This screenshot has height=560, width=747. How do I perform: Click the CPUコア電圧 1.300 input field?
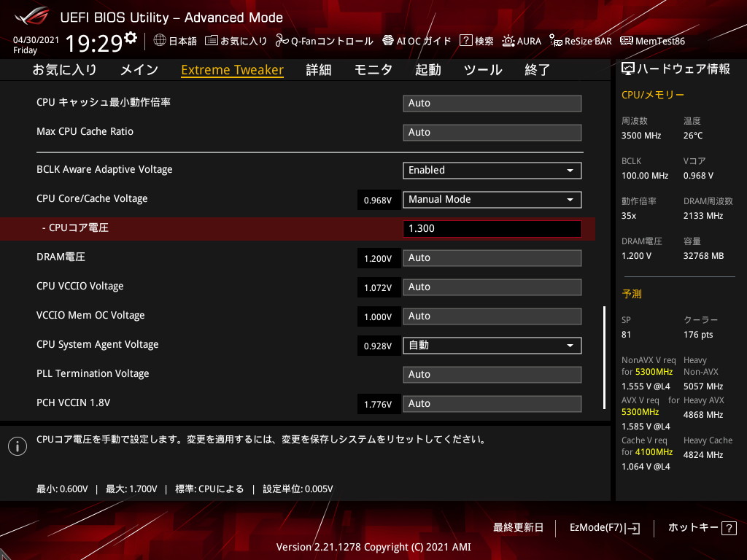click(x=492, y=228)
